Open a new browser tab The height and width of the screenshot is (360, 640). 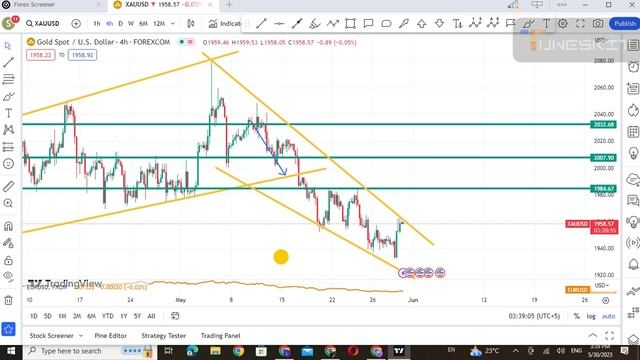click(229, 4)
